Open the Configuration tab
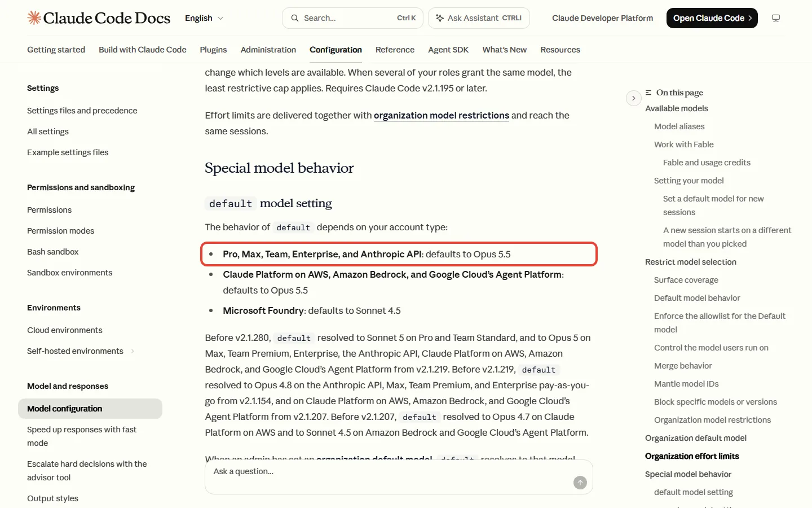This screenshot has height=508, width=812. [x=336, y=50]
